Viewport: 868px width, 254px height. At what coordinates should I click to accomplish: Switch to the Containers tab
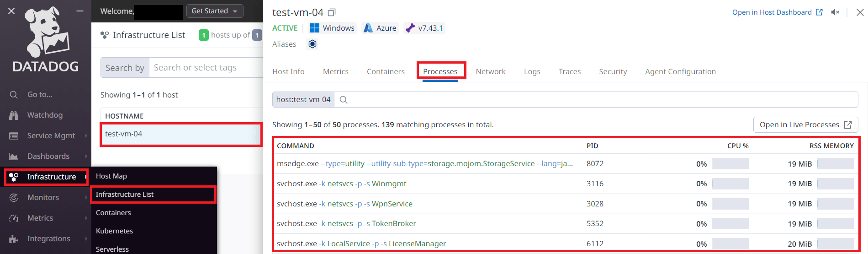click(386, 71)
